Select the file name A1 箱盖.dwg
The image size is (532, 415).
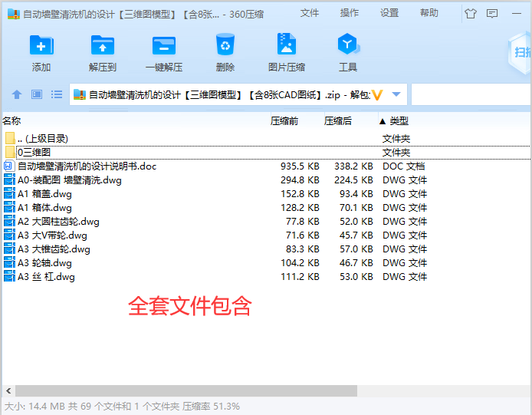44,194
